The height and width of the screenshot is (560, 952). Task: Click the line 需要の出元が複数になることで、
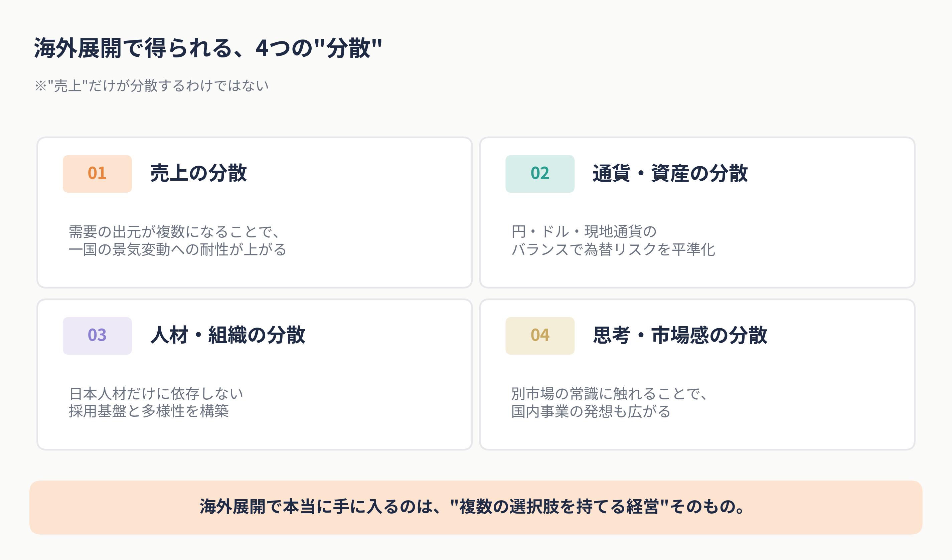[174, 231]
